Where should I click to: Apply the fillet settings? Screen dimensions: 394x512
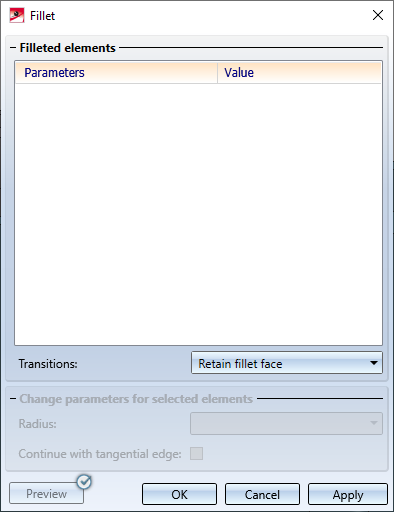tap(348, 494)
